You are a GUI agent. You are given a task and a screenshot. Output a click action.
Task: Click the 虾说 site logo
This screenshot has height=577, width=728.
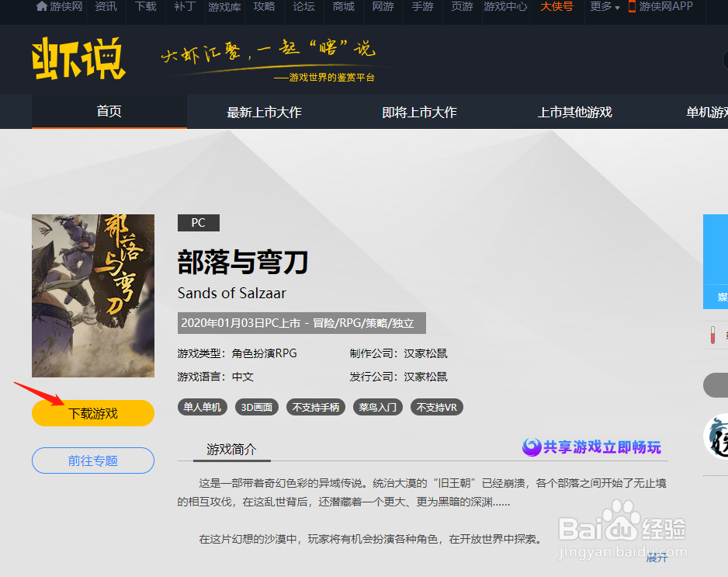[x=78, y=59]
